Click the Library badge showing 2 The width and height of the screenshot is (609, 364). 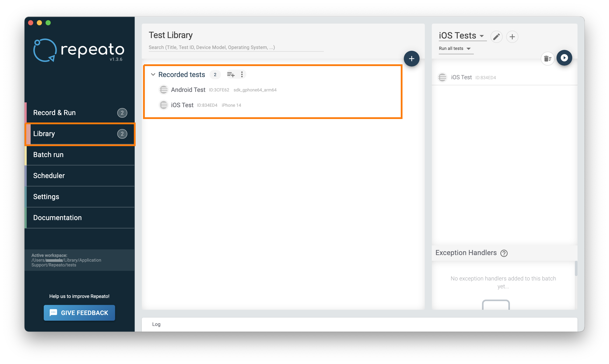pos(122,134)
